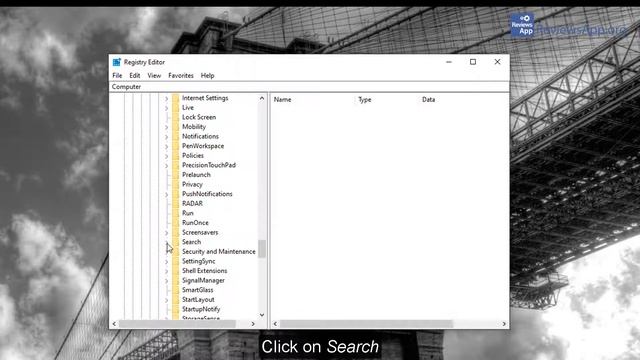Select the StartLayout key label
Image resolution: width=640 pixels, height=360 pixels.
[x=198, y=300]
